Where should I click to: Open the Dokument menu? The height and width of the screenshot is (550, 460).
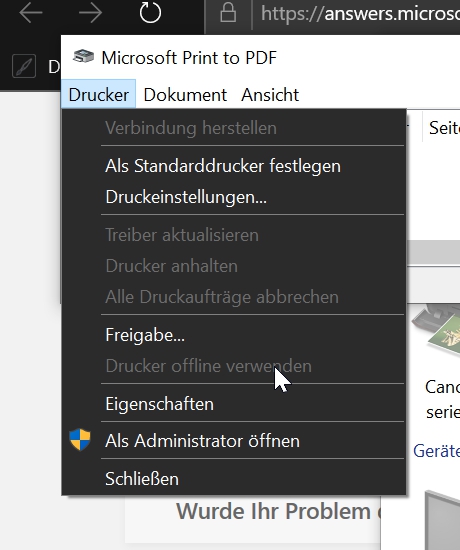click(185, 95)
